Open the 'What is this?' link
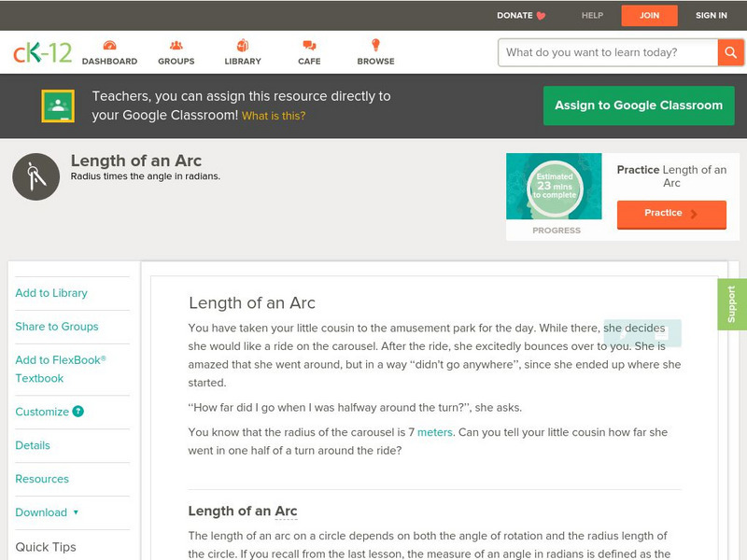The height and width of the screenshot is (560, 747). [274, 116]
